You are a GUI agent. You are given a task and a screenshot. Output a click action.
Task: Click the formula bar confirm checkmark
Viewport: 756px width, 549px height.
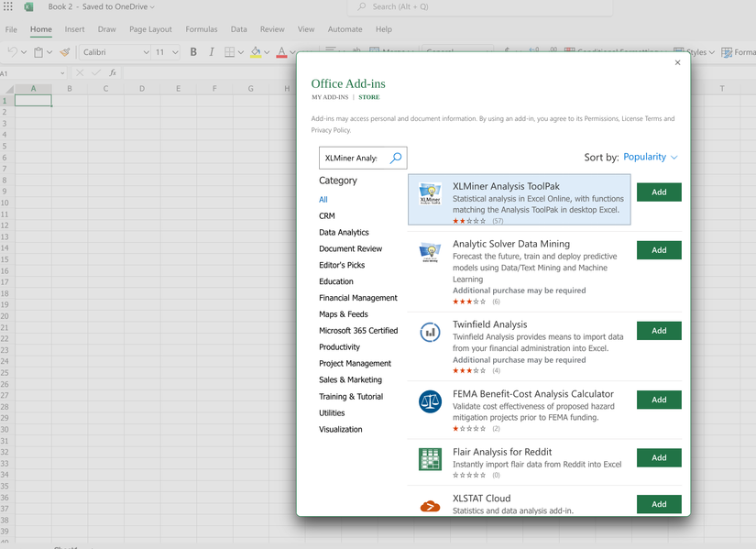(96, 72)
